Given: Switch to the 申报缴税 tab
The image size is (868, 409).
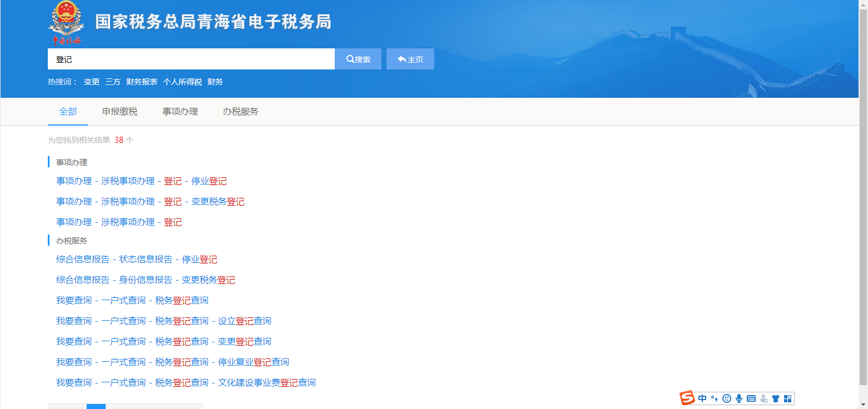Looking at the screenshot, I should (x=120, y=111).
